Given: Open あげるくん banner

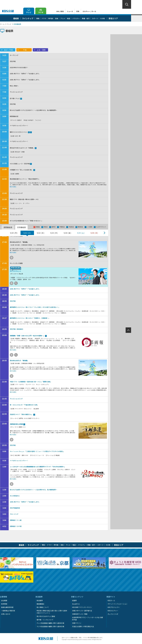Looking at the screenshot, I should [16, 577].
